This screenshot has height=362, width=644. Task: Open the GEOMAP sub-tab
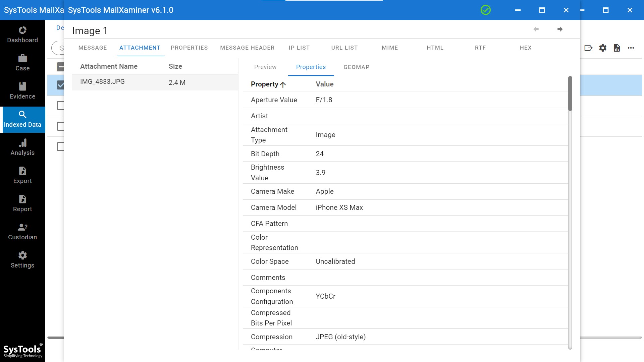357,67
